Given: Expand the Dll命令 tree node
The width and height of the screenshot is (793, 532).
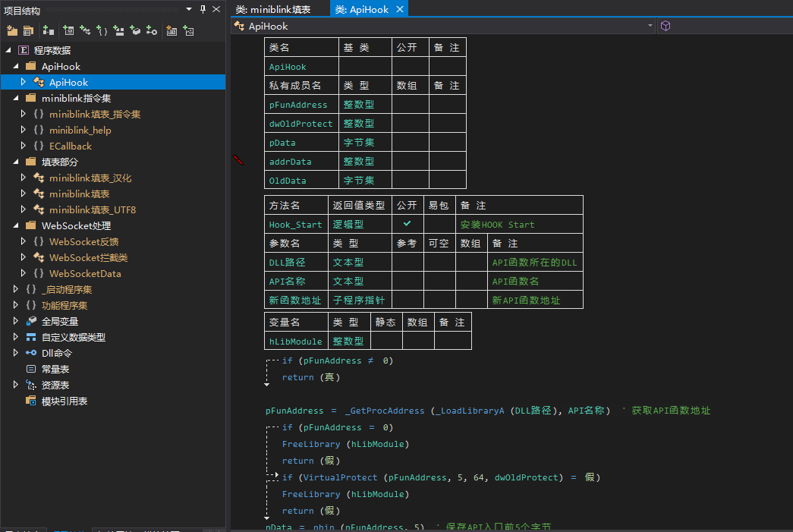Looking at the screenshot, I should (x=16, y=353).
